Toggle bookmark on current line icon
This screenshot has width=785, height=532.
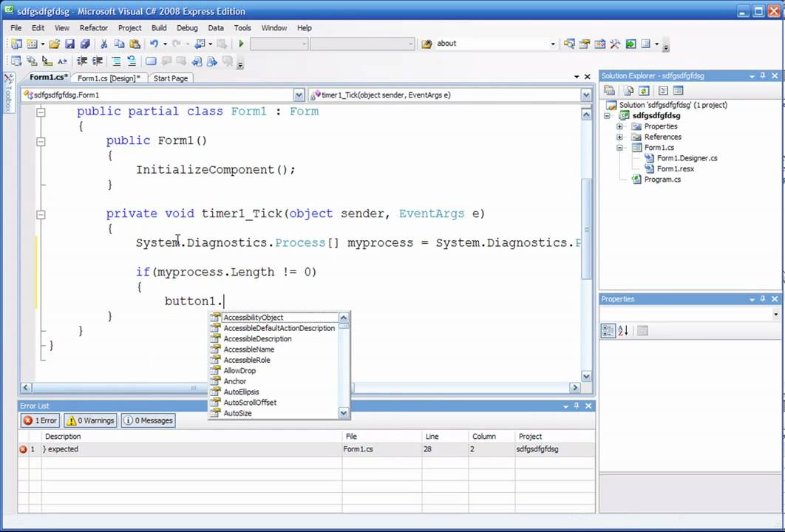click(151, 61)
